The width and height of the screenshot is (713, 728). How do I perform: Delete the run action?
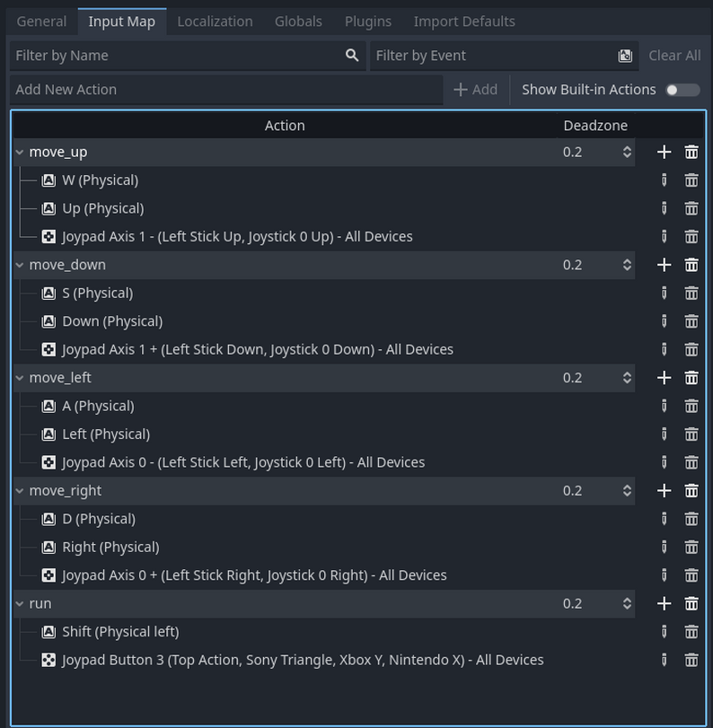tap(691, 603)
